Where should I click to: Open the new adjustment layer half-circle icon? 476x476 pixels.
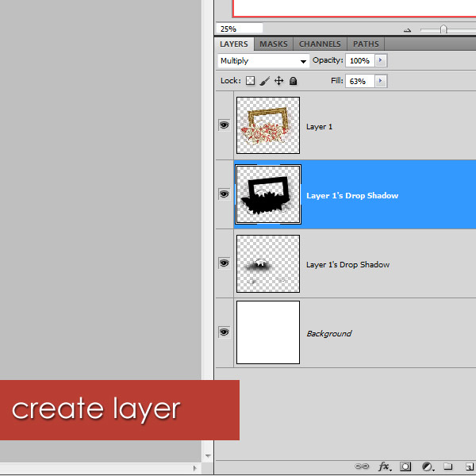click(x=428, y=466)
